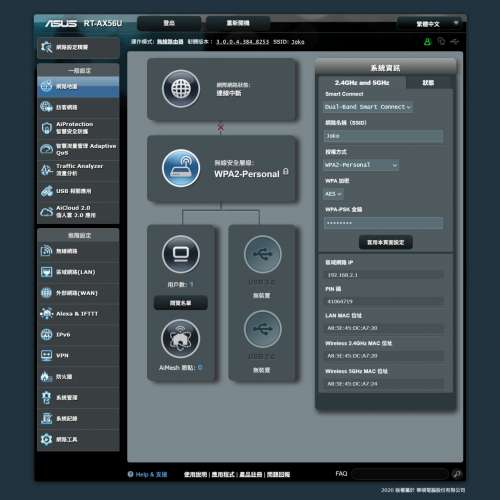Click the Help & Support link

151,474
